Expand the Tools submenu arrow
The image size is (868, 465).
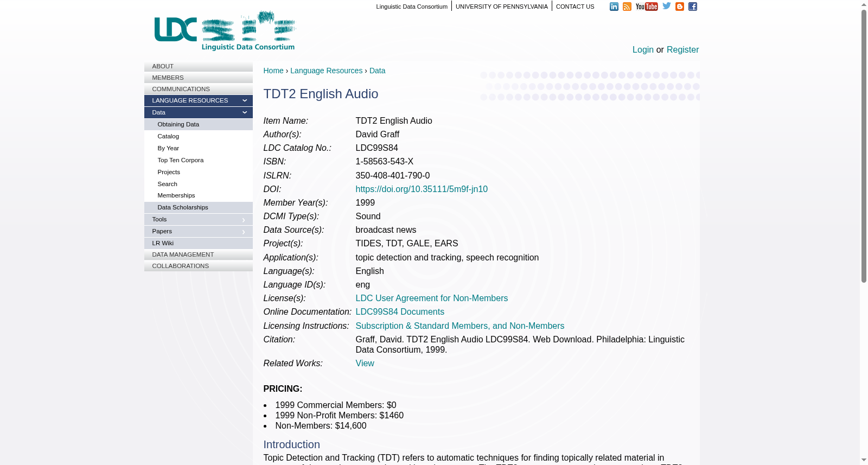tap(244, 220)
